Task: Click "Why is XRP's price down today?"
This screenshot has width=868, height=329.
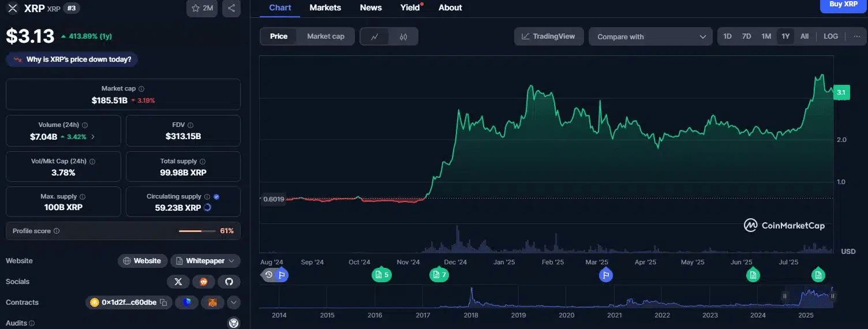Action: pyautogui.click(x=73, y=59)
